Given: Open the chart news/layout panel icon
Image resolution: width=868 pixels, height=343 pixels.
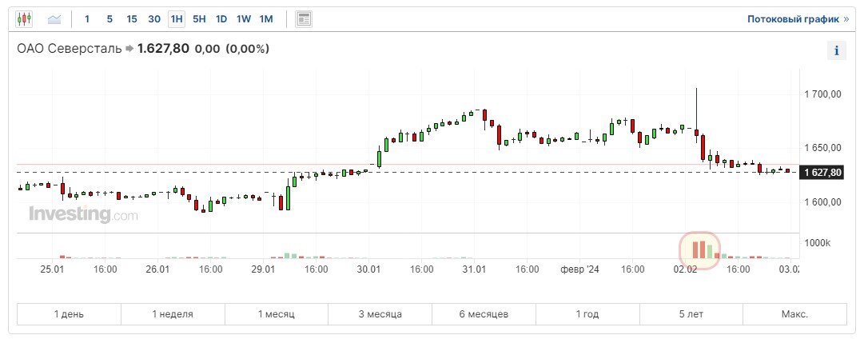Looking at the screenshot, I should (x=304, y=19).
